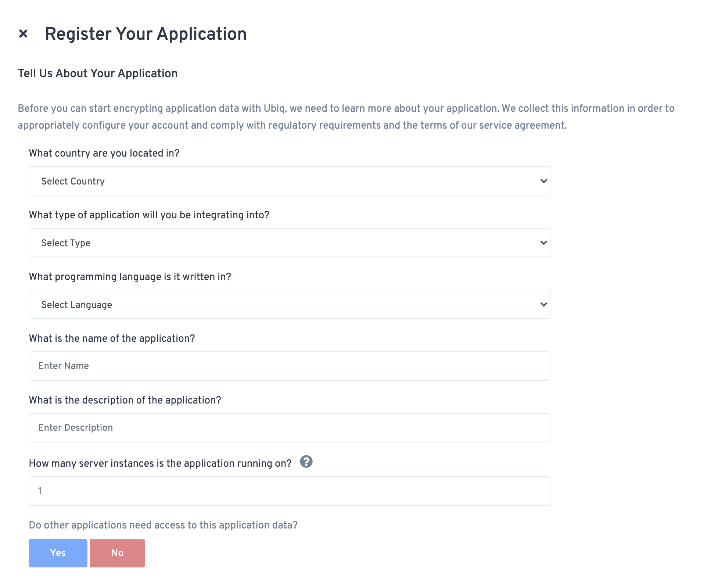Expand the application type dropdown chevron

pyautogui.click(x=543, y=243)
